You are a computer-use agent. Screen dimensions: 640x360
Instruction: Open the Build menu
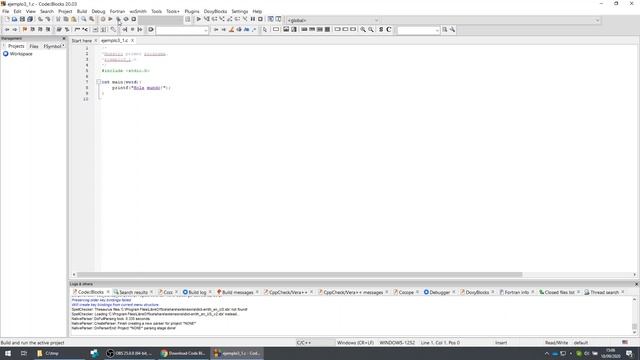click(82, 11)
